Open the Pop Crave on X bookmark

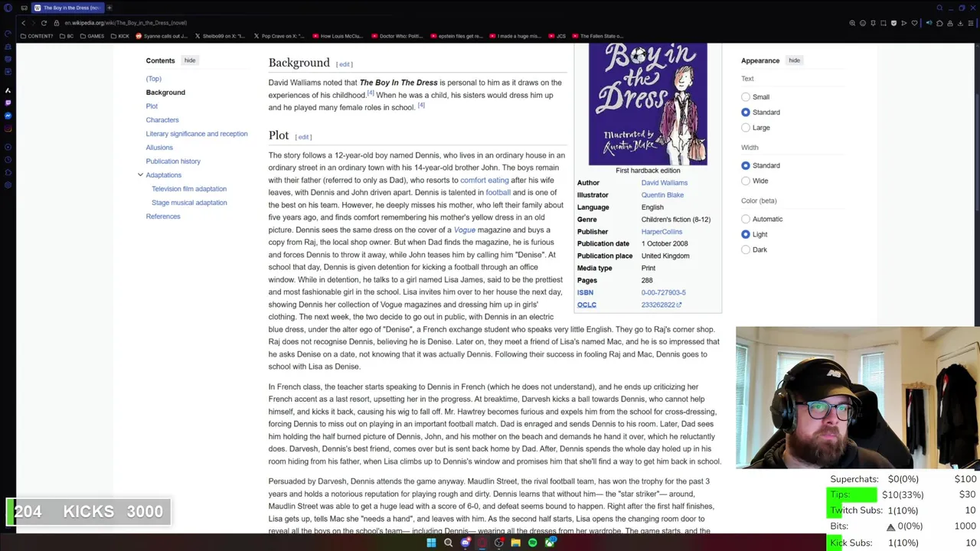click(x=278, y=36)
